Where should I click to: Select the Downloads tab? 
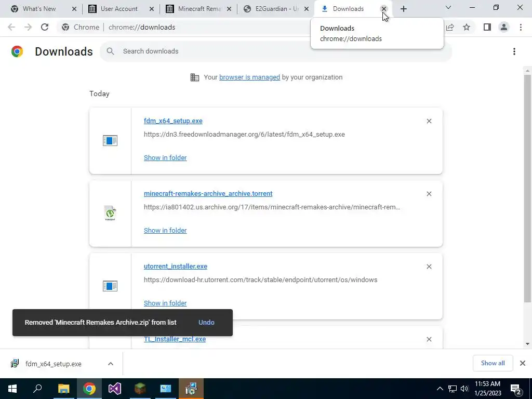[x=348, y=9]
